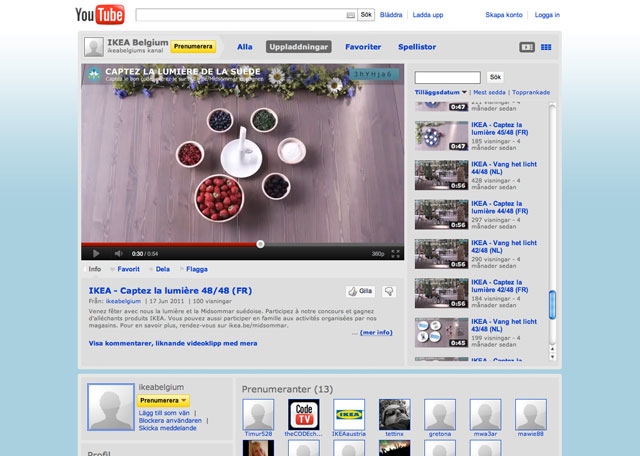Click Logga in link
640x456 pixels.
pyautogui.click(x=547, y=15)
